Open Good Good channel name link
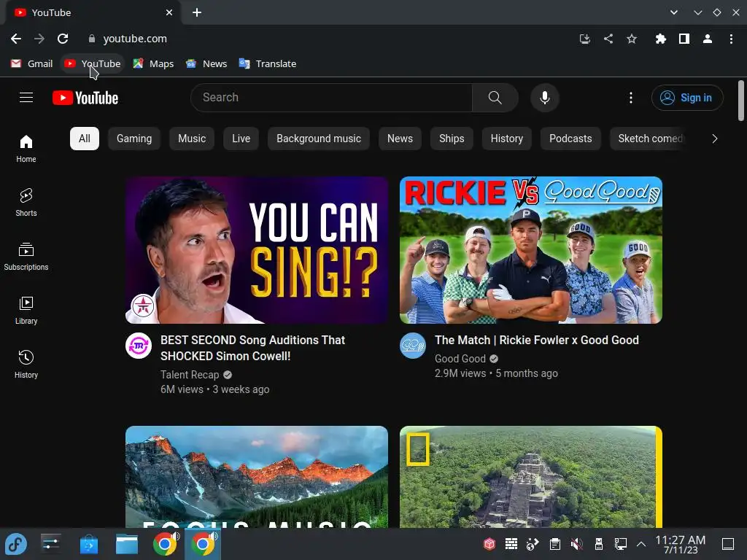747x560 pixels. (460, 359)
